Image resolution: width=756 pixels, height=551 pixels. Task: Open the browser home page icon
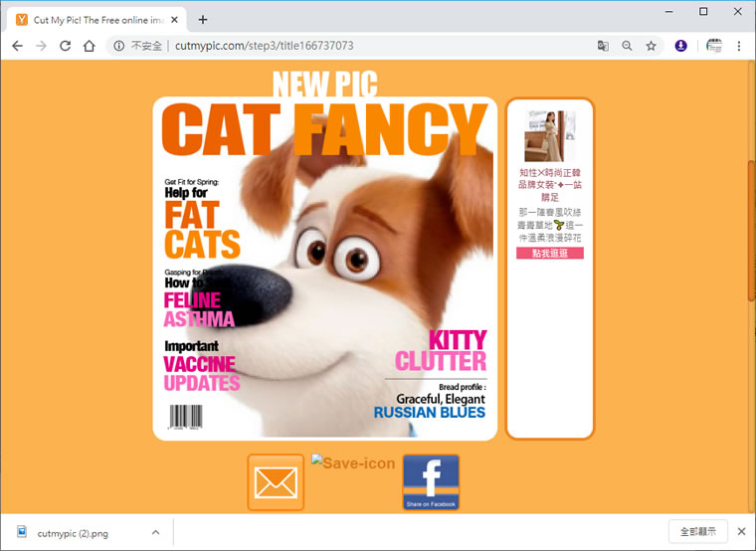coord(90,46)
